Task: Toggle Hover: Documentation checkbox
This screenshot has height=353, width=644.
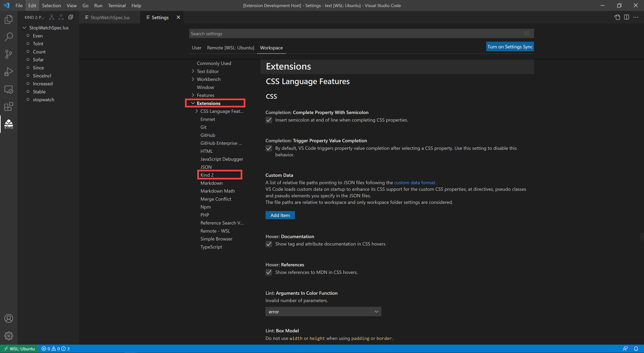Action: point(269,244)
